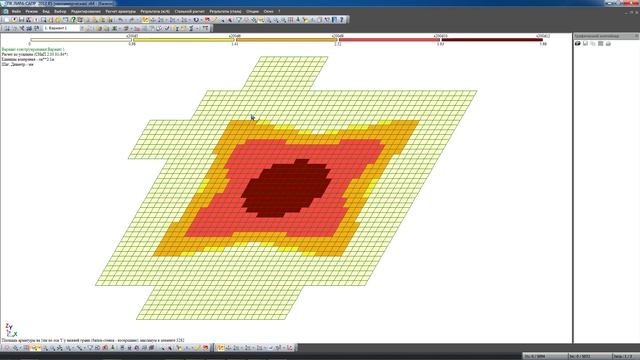
Task: Click the print icon in right graphics panel
Action: coord(608,43)
